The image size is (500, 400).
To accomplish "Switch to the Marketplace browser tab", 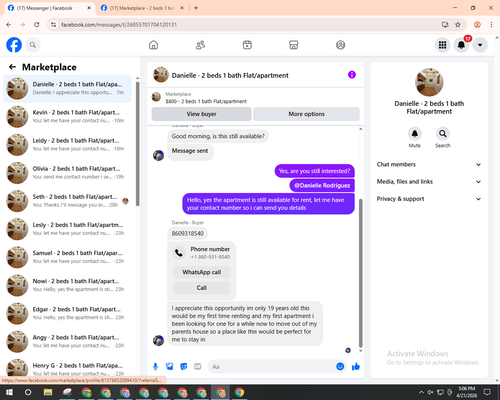I will (143, 8).
